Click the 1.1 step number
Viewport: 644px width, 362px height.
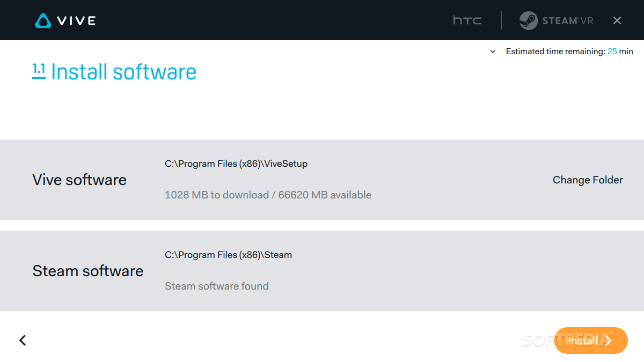(x=39, y=70)
